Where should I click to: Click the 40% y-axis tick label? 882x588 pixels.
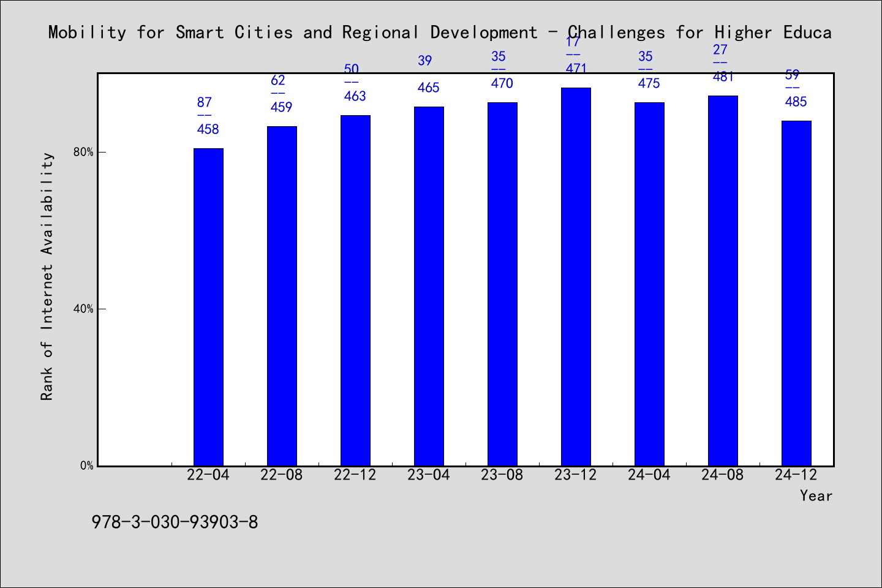[83, 309]
